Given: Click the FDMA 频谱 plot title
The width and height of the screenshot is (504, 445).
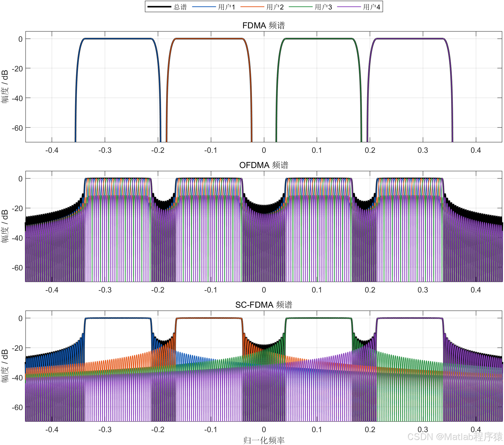Looking at the screenshot, I should pos(264,25).
